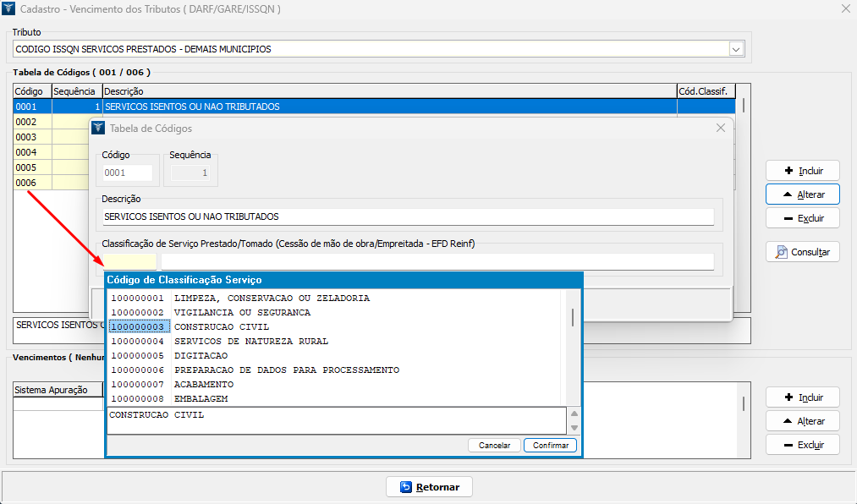The width and height of the screenshot is (857, 504).
Task: Click Excluir beside the Tabela de Códigos grid
Action: (802, 218)
